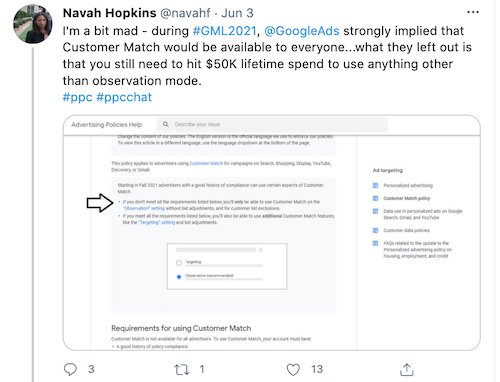Like the tweet with heart icon

293,370
